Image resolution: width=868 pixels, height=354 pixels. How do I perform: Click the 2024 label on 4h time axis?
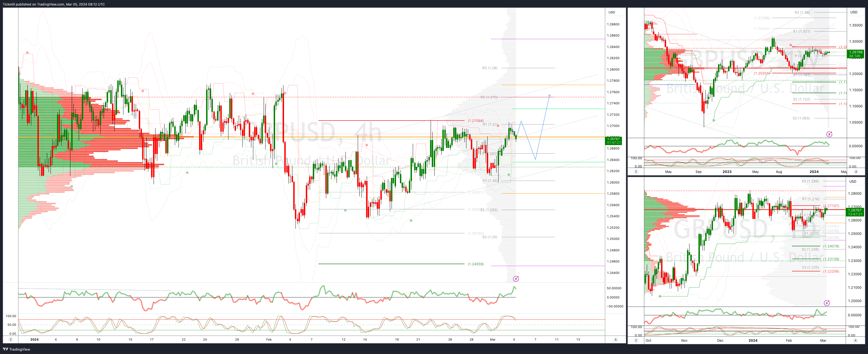[34, 339]
